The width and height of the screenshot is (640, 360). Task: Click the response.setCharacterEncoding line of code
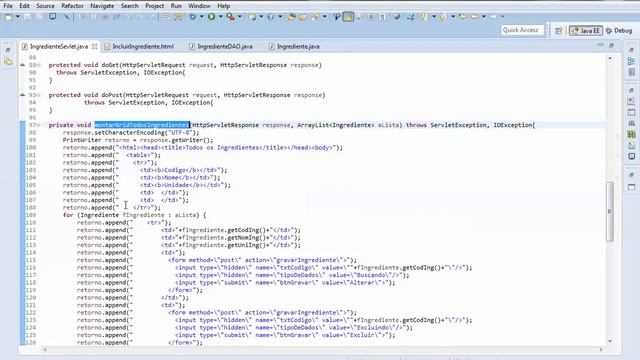[131, 133]
